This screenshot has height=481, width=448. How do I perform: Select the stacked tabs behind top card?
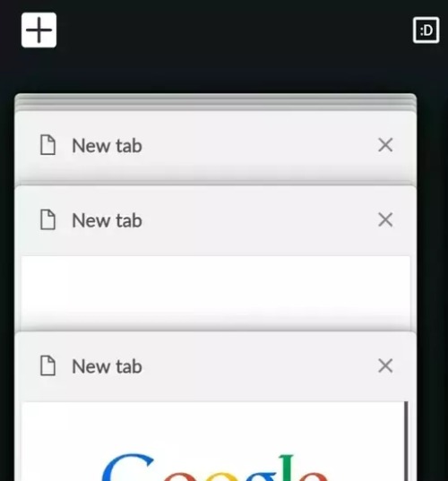click(x=215, y=102)
